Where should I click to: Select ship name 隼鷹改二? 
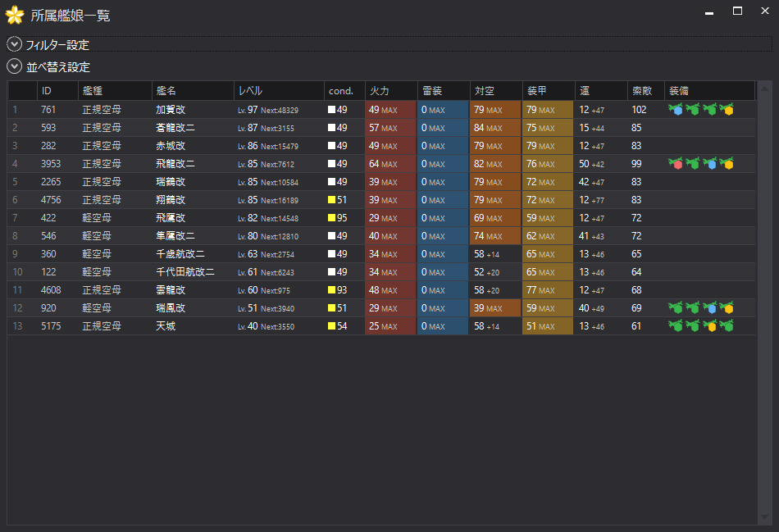[x=175, y=236]
